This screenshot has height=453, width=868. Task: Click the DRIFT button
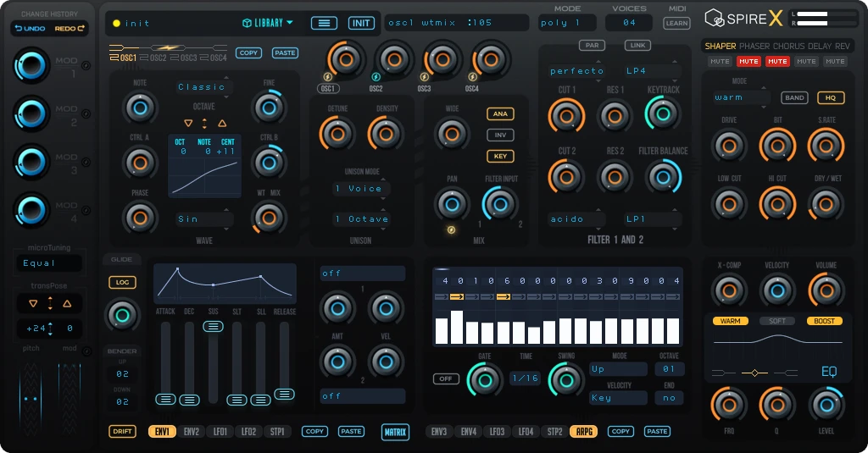[x=122, y=432]
